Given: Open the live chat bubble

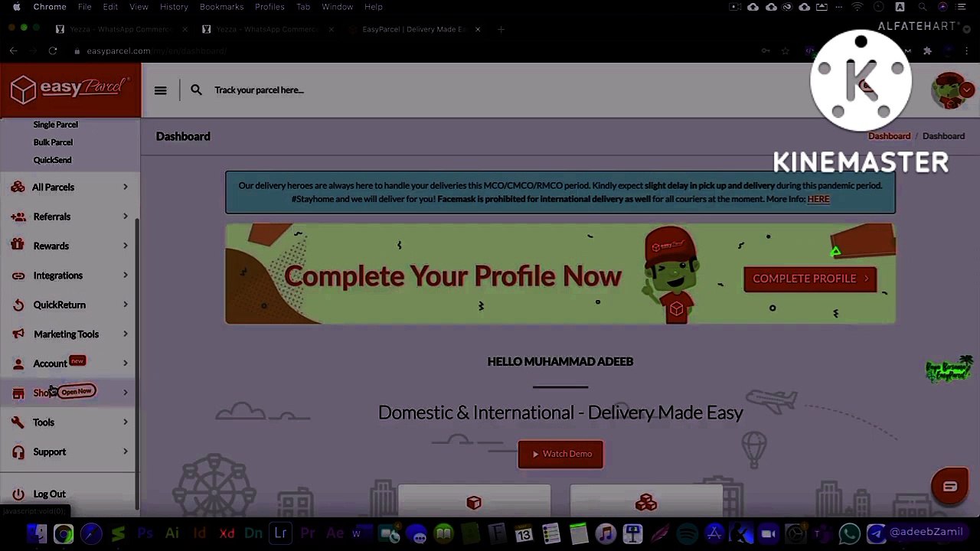Looking at the screenshot, I should point(949,487).
